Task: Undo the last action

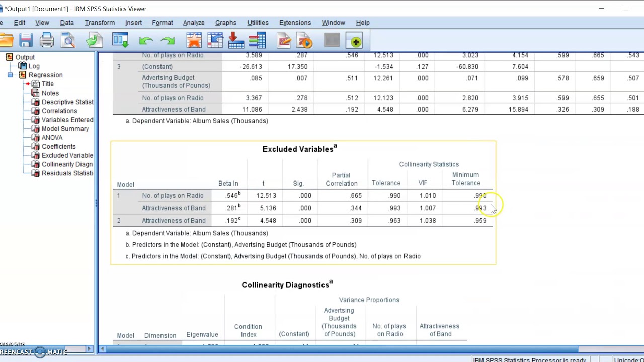Action: pos(146,41)
